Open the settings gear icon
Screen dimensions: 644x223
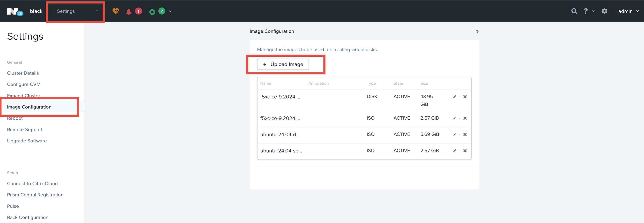coord(605,11)
